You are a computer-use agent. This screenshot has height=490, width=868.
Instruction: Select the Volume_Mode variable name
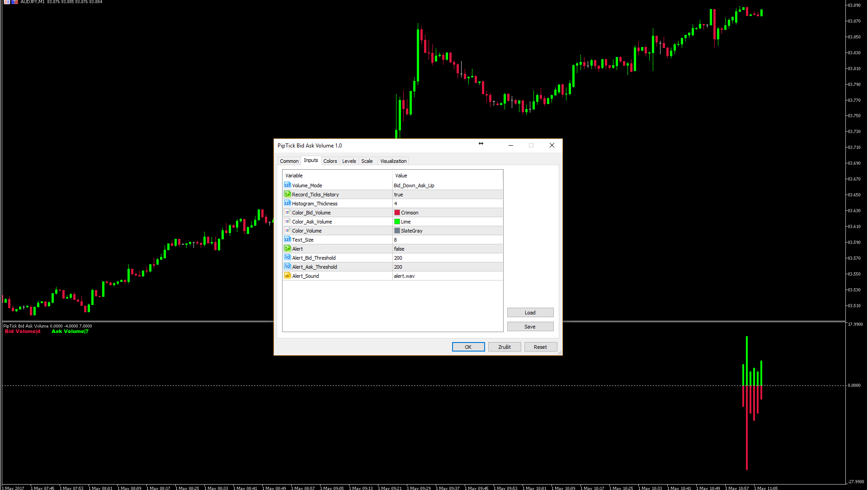click(307, 186)
